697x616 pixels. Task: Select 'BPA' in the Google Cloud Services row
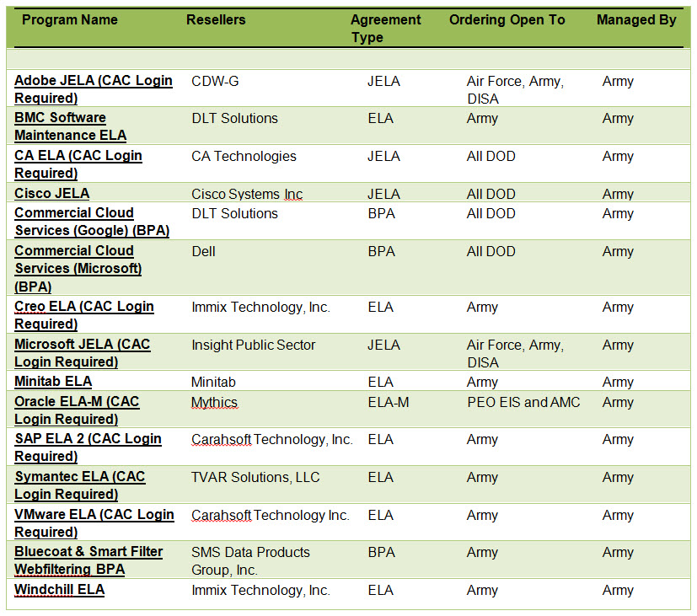pos(382,214)
